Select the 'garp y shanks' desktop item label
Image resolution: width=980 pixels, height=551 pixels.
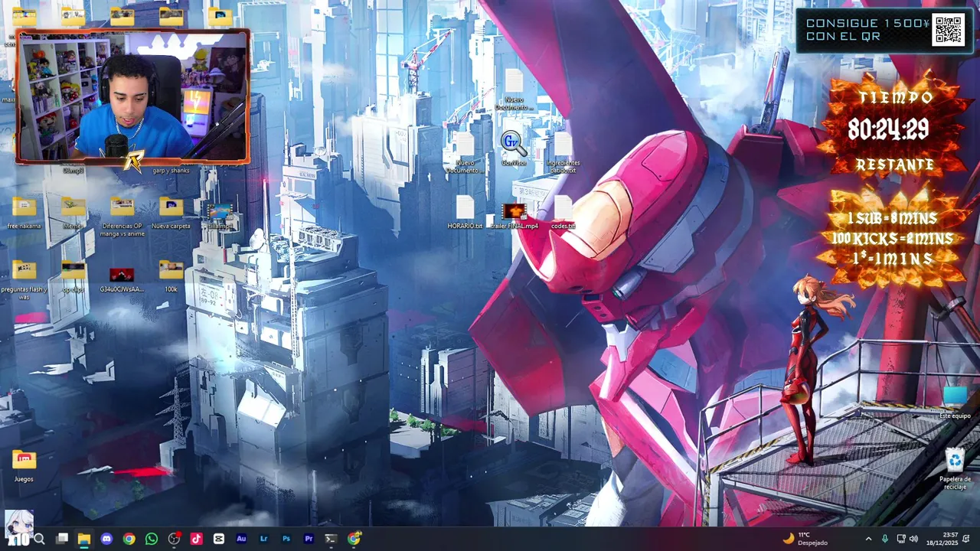(171, 171)
